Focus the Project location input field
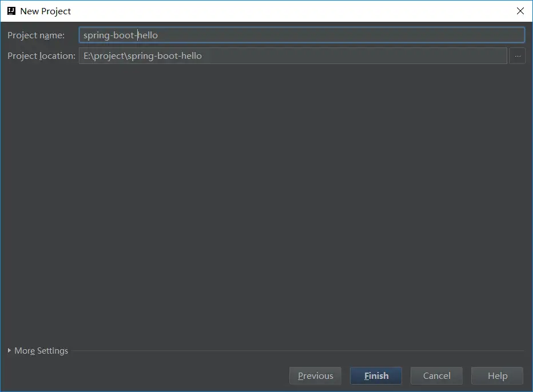 coord(293,56)
